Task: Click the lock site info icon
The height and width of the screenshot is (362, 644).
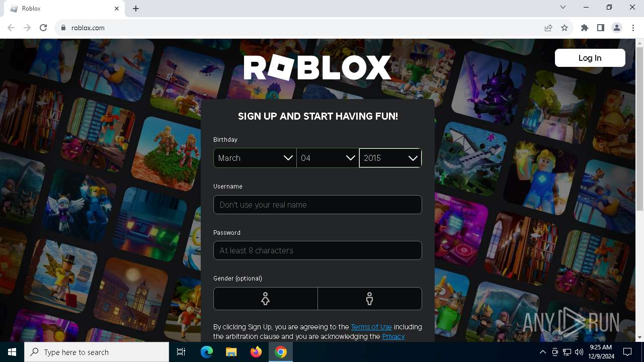Action: (63, 28)
